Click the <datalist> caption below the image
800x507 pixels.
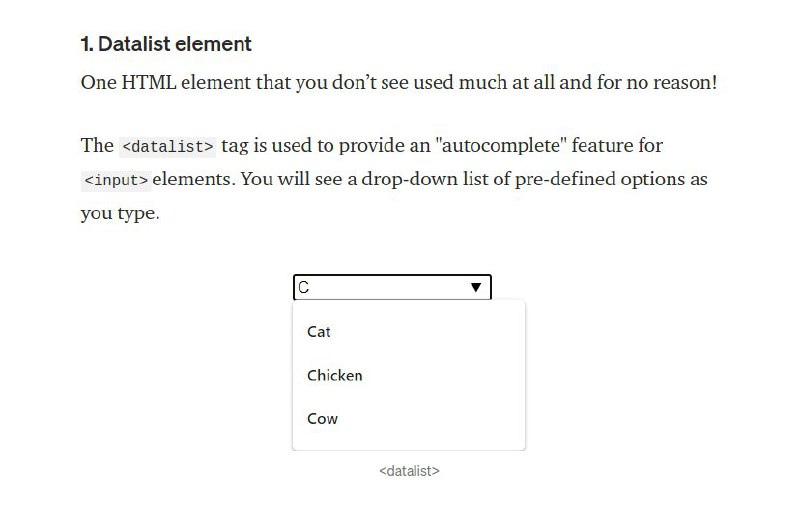[x=409, y=470]
